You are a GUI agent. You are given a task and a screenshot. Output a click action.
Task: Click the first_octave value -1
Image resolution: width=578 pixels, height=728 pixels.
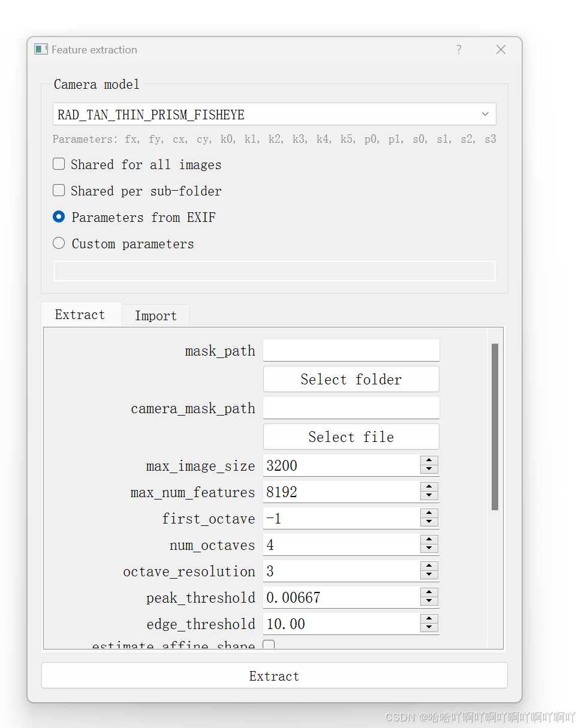click(274, 519)
